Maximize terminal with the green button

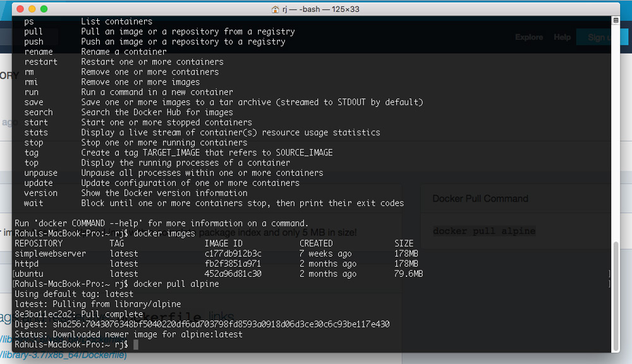pyautogui.click(x=44, y=9)
